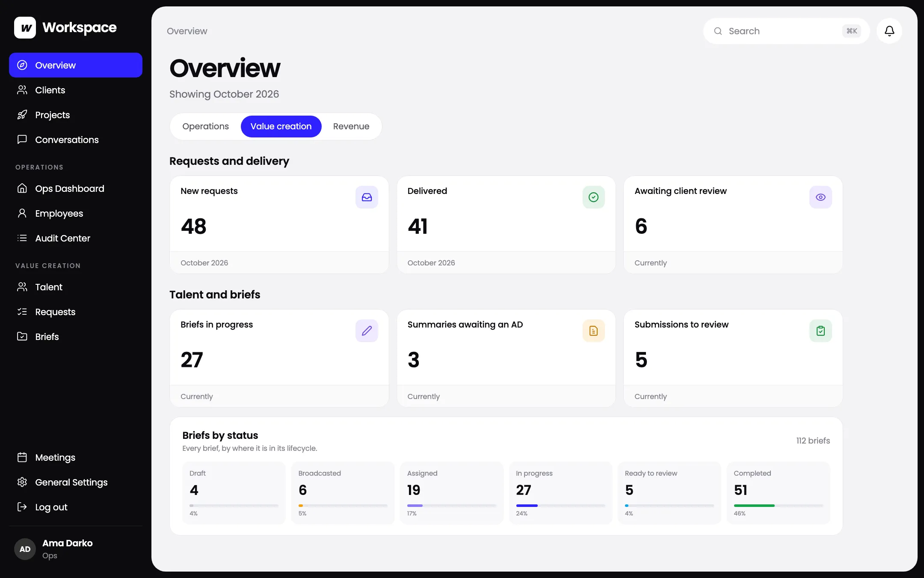Select the Value creation tab
Image resolution: width=924 pixels, height=578 pixels.
tap(281, 126)
